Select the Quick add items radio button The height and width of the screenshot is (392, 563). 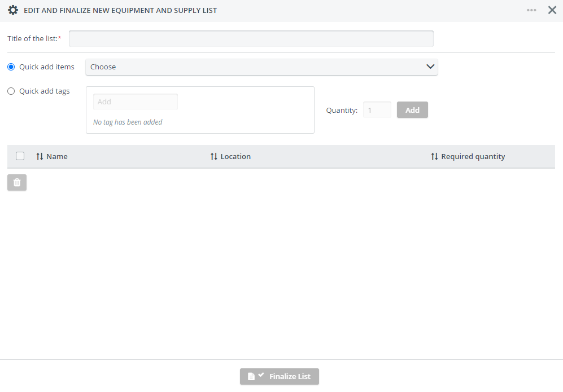pyautogui.click(x=11, y=67)
